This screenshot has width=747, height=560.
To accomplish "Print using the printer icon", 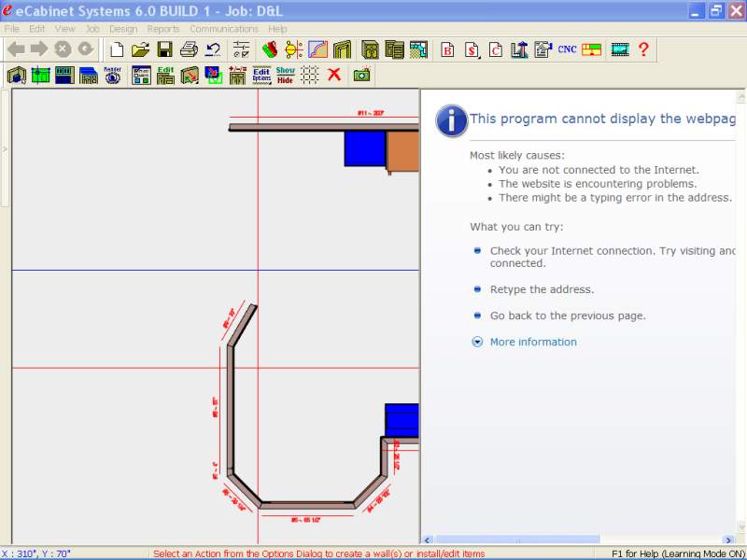I will [x=190, y=49].
